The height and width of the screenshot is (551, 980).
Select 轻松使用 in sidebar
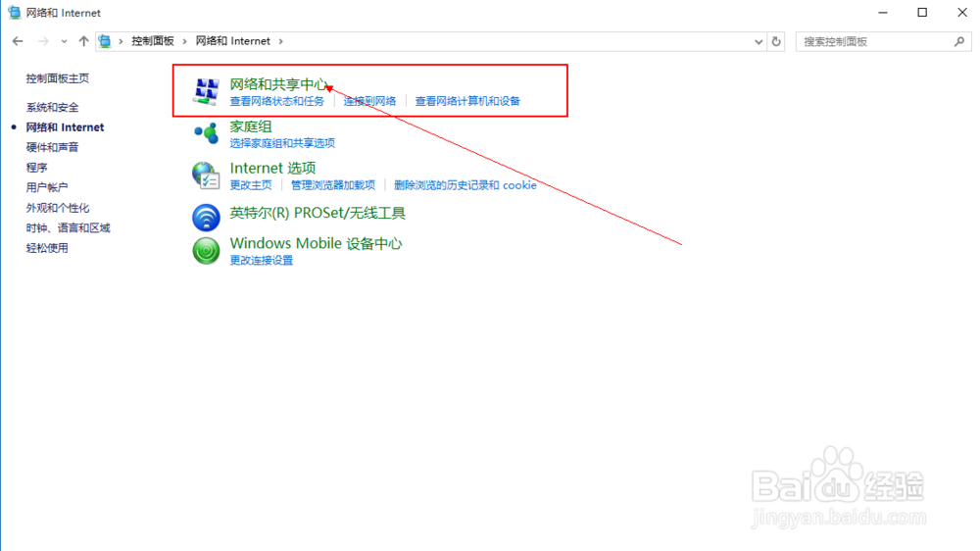point(47,248)
